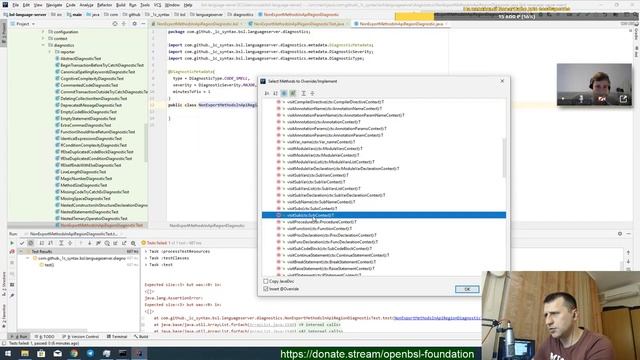Toggle the Copy JavaDoc checkbox

[x=266, y=281]
